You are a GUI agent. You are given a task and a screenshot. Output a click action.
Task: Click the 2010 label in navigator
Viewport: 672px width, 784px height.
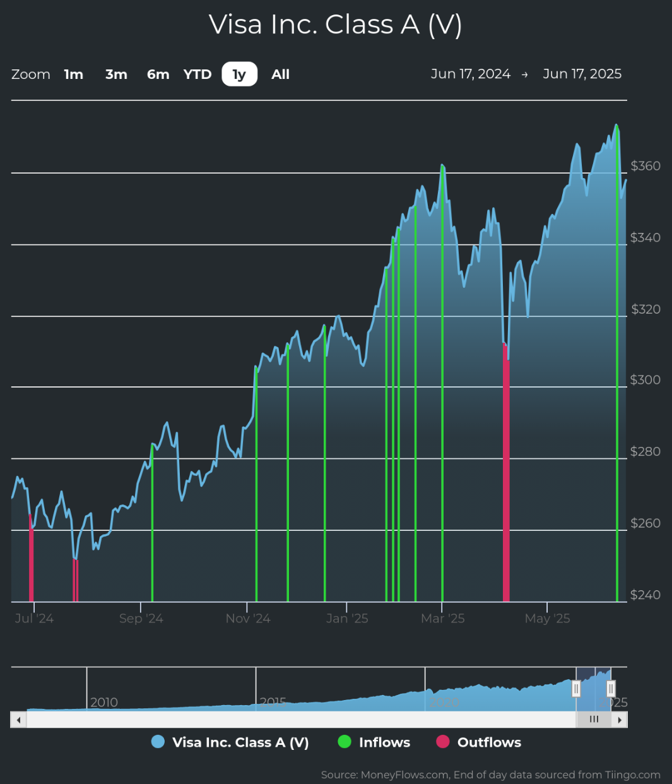tap(104, 702)
